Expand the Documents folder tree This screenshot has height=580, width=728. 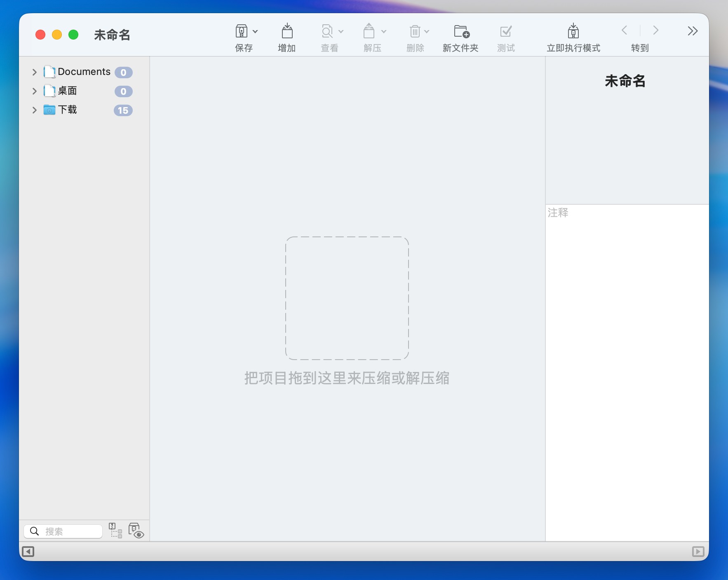(x=35, y=72)
